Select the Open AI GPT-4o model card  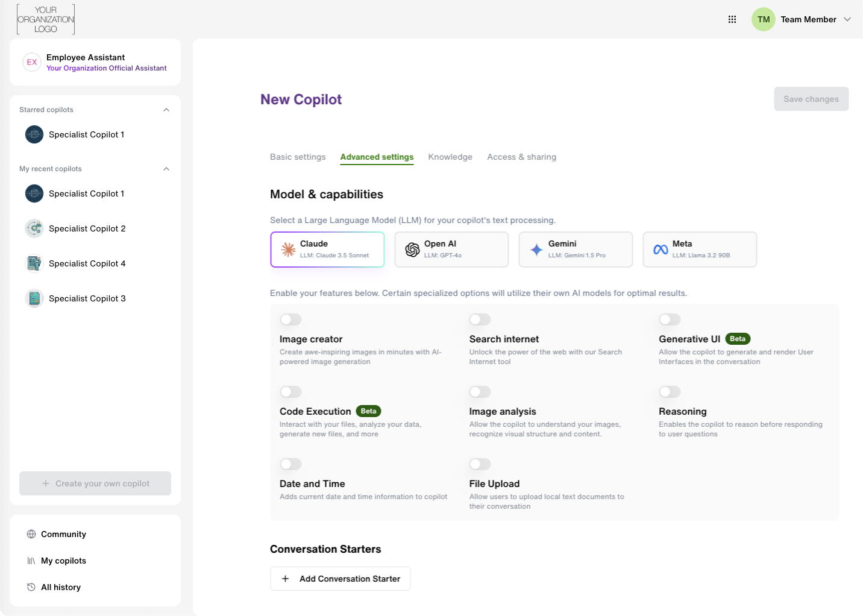point(451,250)
